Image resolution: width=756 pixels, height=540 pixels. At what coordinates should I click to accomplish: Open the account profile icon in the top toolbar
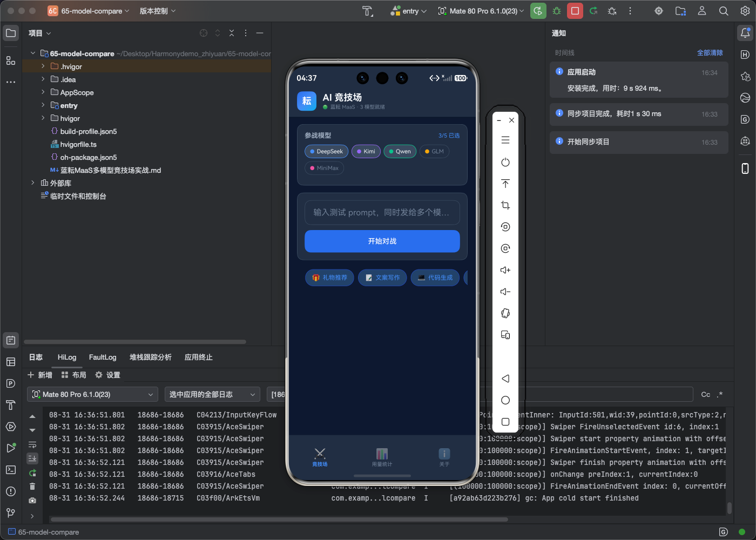(702, 11)
